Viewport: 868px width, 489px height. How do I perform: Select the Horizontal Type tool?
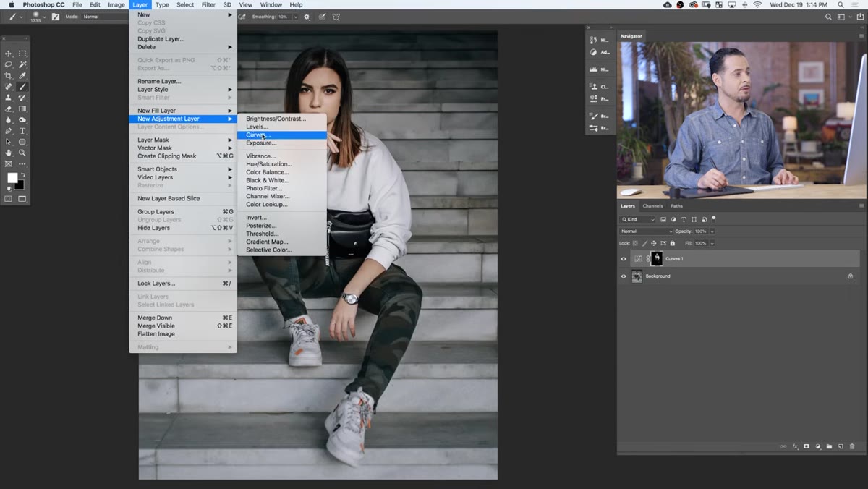pyautogui.click(x=22, y=131)
